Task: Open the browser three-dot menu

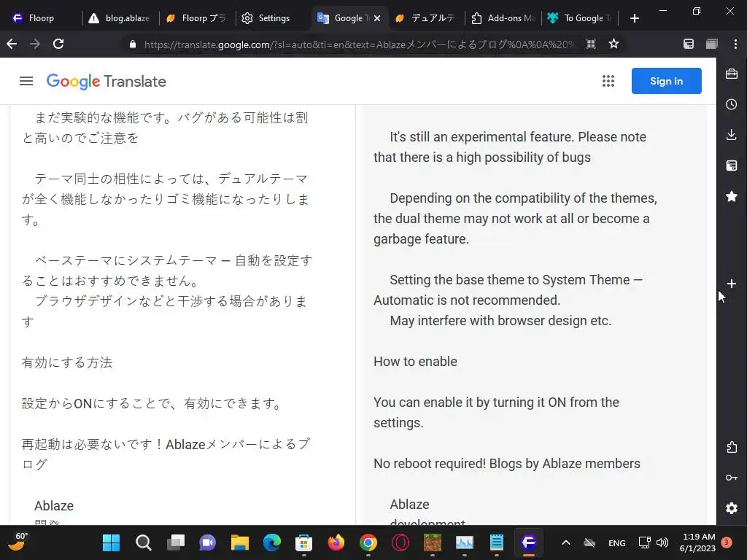Action: click(x=735, y=44)
